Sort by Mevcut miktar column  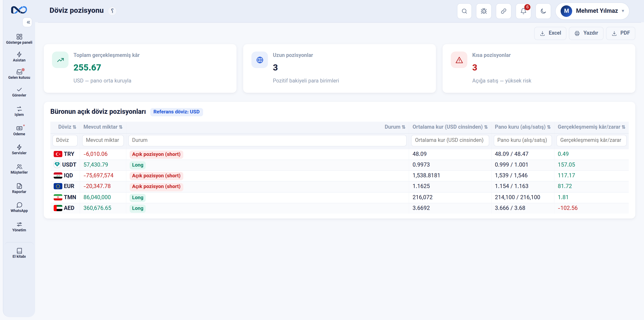point(103,127)
